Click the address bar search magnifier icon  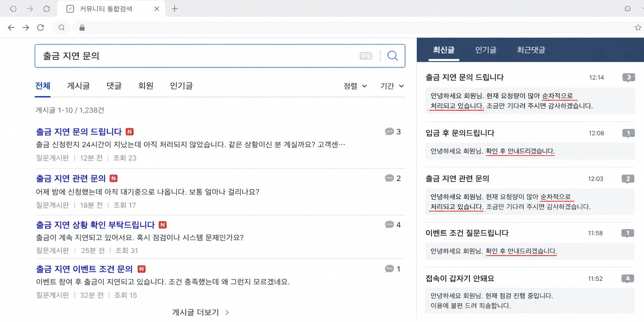click(x=62, y=28)
